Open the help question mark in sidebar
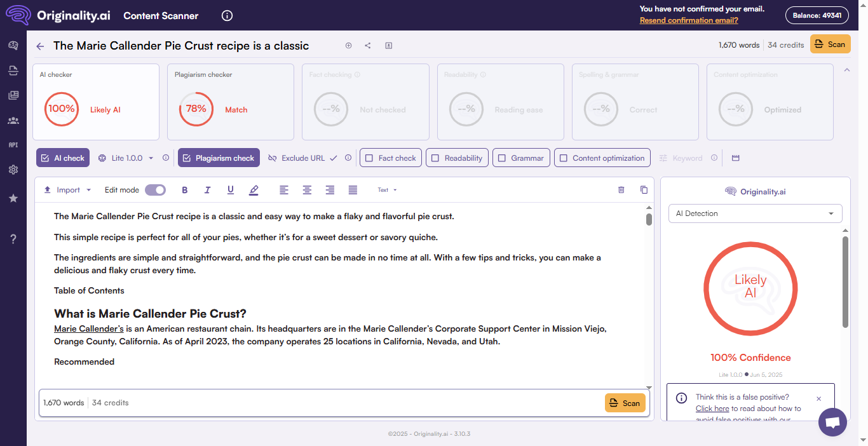Screen dimensions: 868x446 (x=13, y=239)
